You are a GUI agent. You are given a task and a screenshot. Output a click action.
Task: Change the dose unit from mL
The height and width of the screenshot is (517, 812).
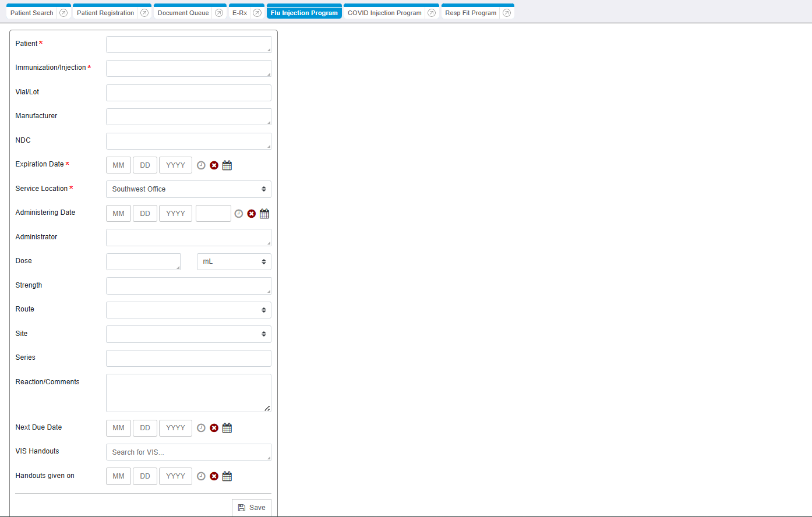click(234, 262)
